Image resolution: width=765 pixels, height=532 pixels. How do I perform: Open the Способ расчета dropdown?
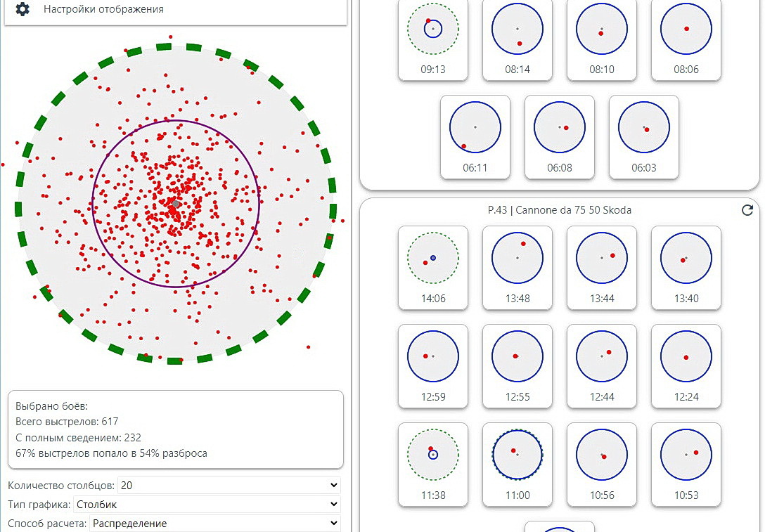tap(215, 524)
